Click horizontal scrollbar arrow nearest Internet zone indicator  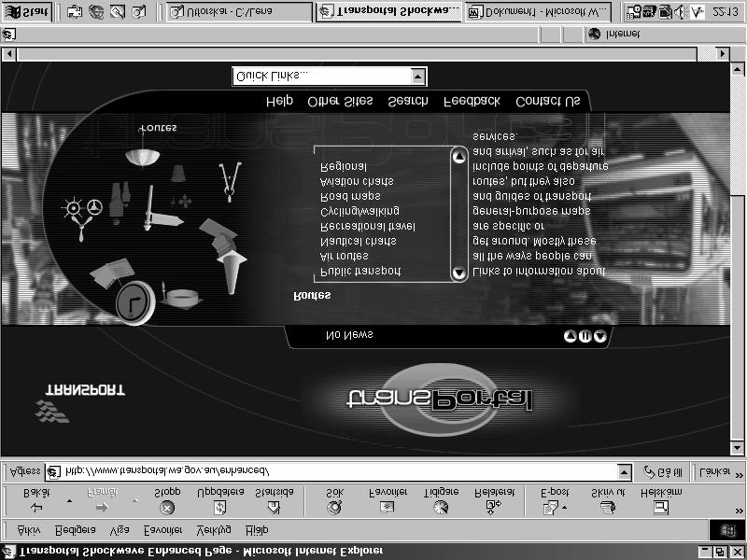coord(723,54)
